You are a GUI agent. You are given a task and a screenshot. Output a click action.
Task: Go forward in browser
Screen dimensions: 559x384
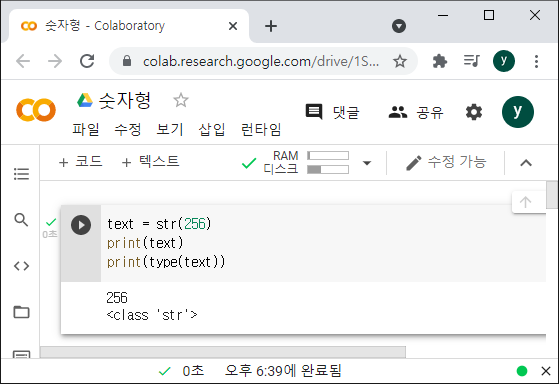click(x=55, y=61)
